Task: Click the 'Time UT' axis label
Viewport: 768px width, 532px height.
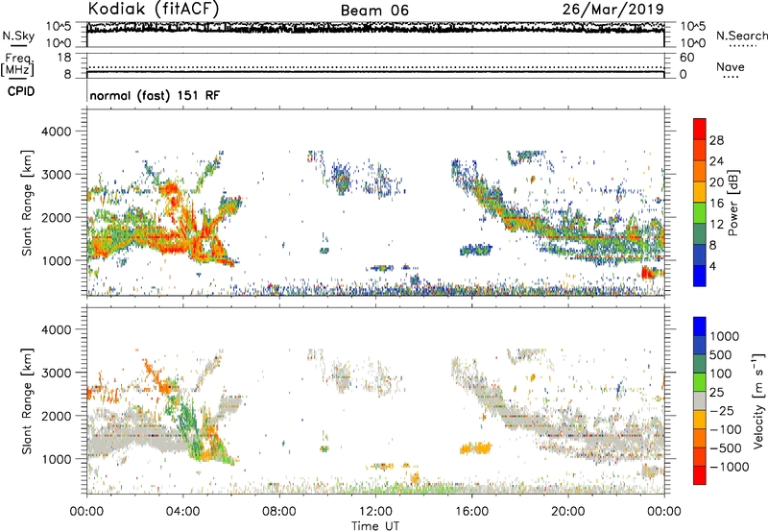Action: [375, 526]
